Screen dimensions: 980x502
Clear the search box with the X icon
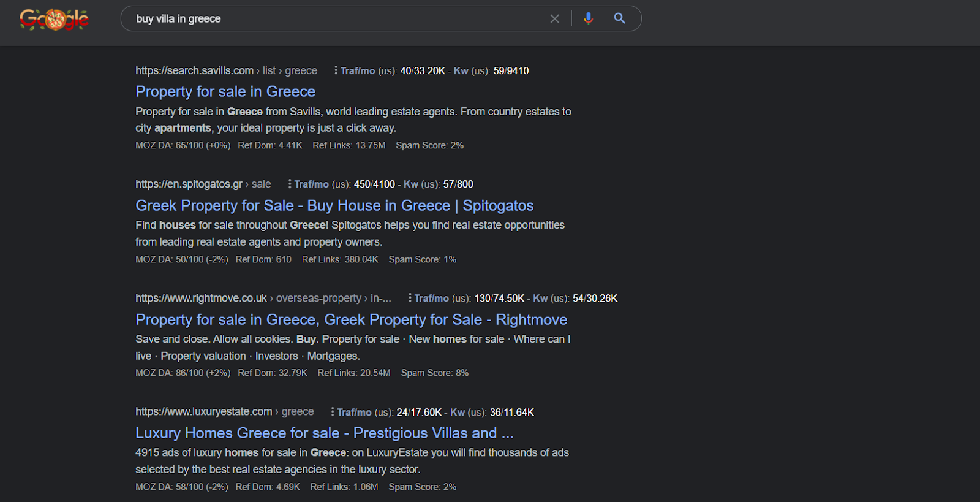coord(555,19)
